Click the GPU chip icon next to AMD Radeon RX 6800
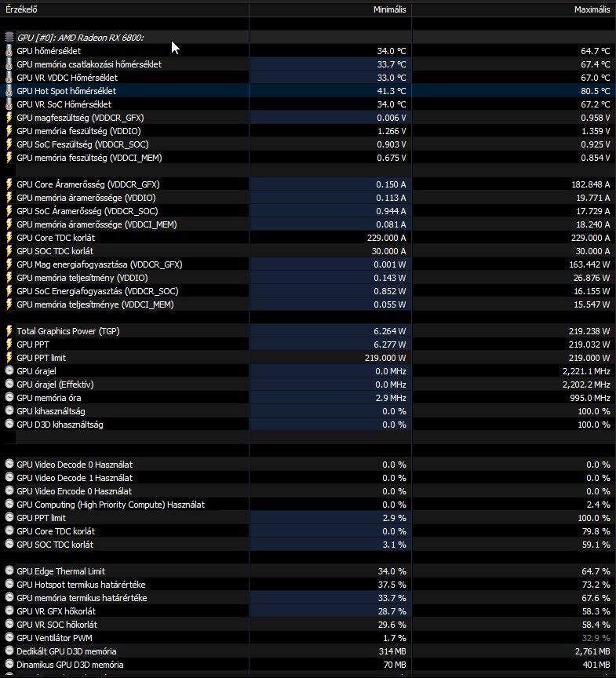This screenshot has height=678, width=616. coord(9,38)
